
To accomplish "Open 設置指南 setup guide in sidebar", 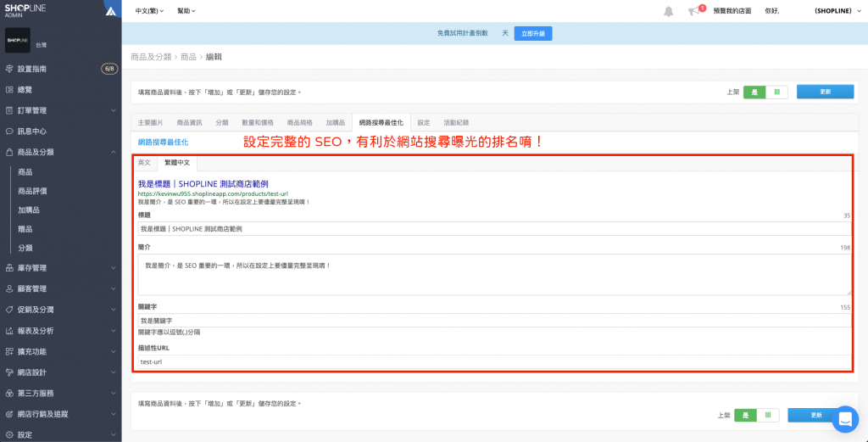I will (x=32, y=69).
